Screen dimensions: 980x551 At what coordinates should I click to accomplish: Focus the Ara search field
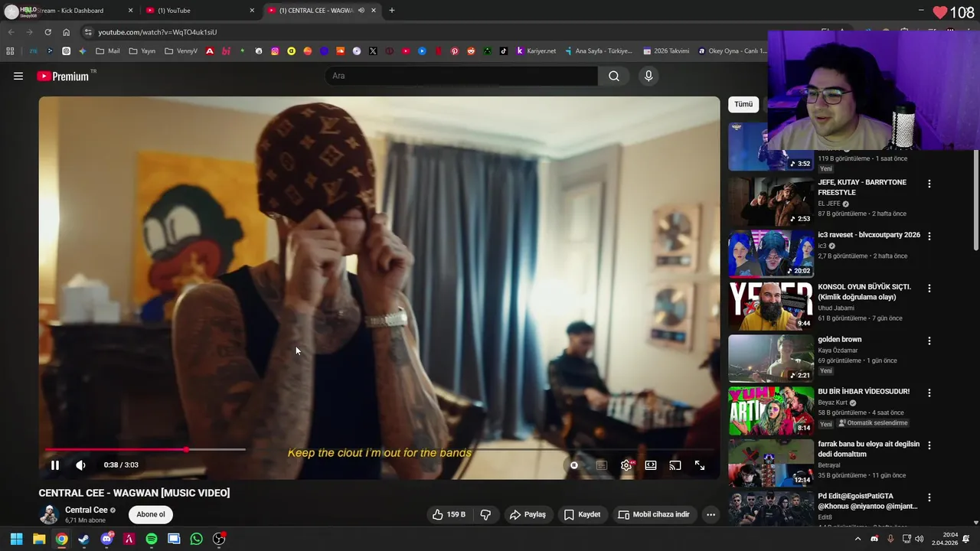[x=461, y=76]
